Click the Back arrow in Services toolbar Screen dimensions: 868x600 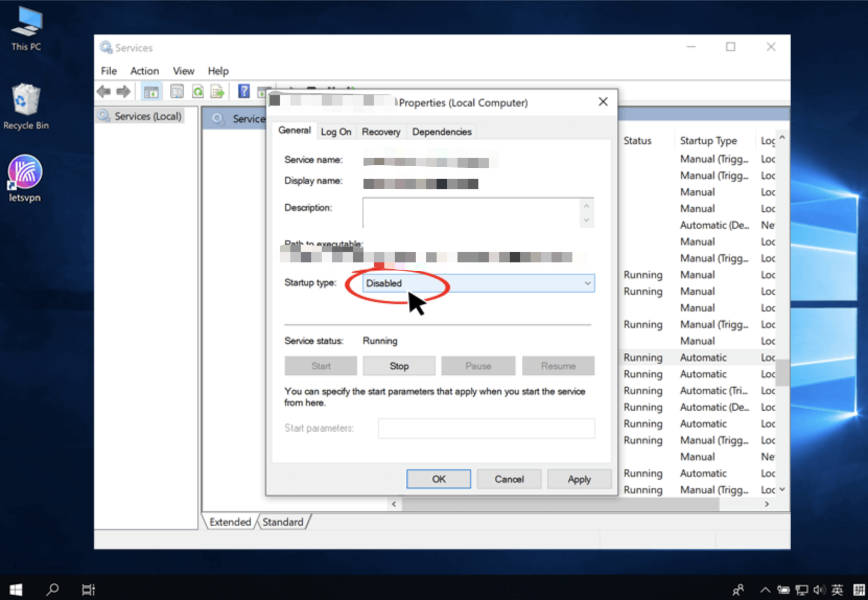point(103,92)
